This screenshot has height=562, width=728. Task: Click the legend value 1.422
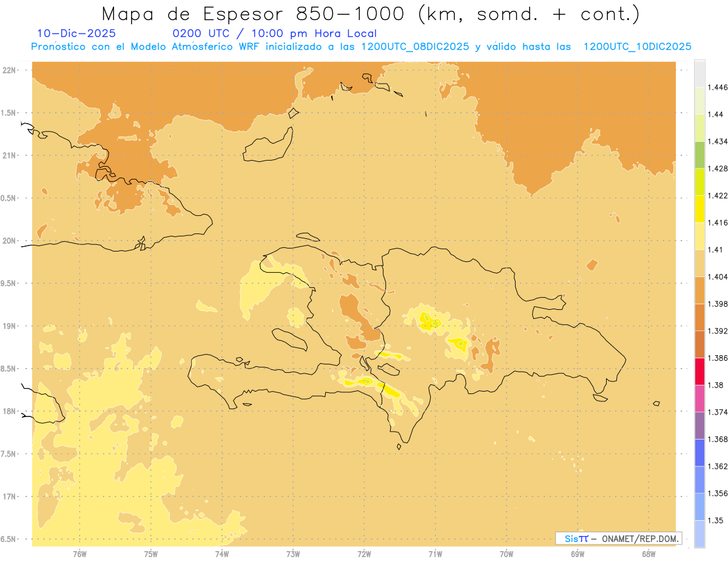point(718,195)
